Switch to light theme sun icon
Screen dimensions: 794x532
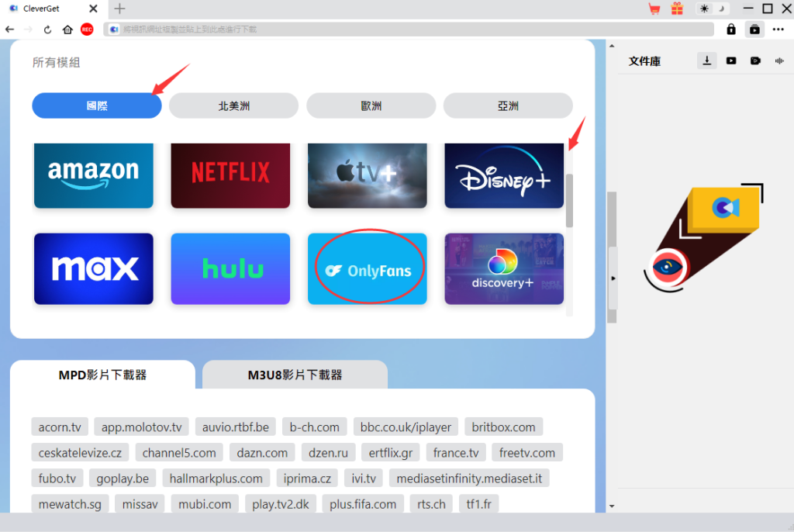tap(704, 9)
